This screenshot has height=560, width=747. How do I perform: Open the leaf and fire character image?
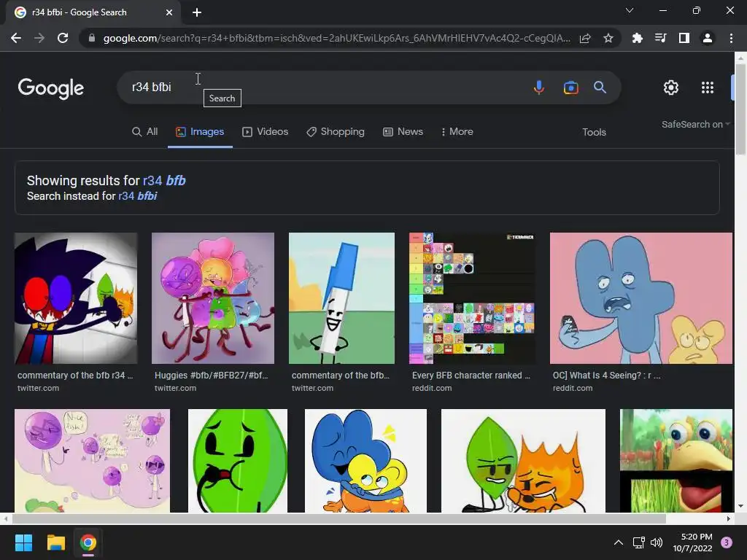pos(523,461)
